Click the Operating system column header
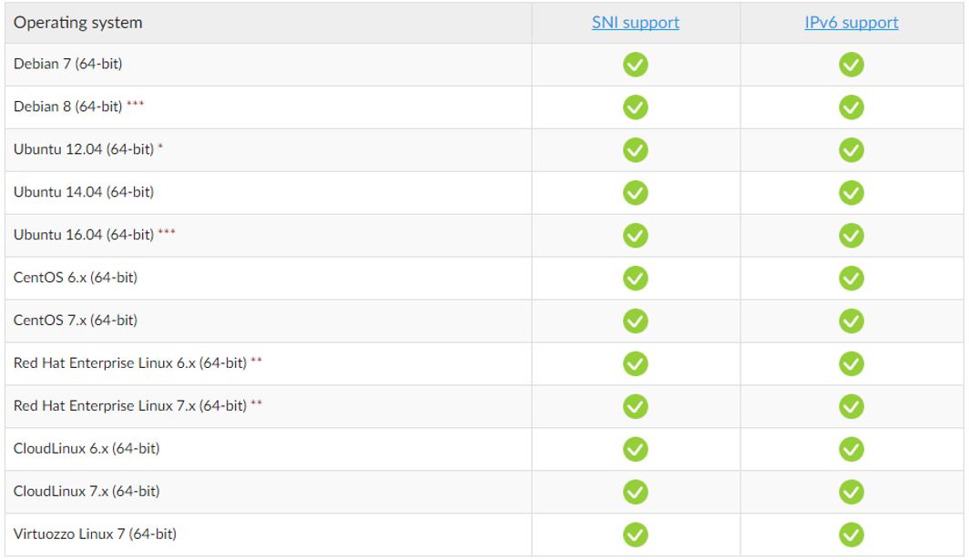Screen dimensions: 969x560 coord(78,23)
